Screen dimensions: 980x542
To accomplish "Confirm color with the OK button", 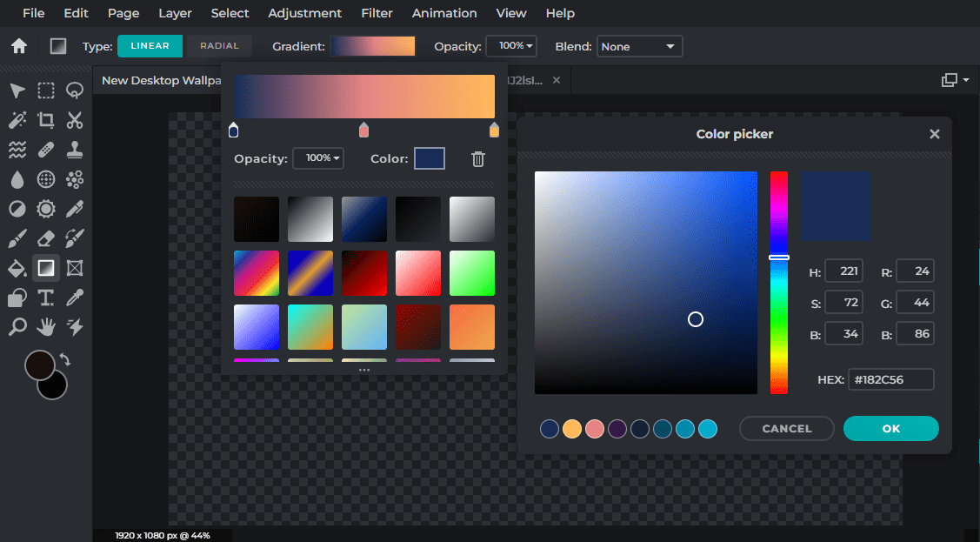I will click(x=890, y=428).
